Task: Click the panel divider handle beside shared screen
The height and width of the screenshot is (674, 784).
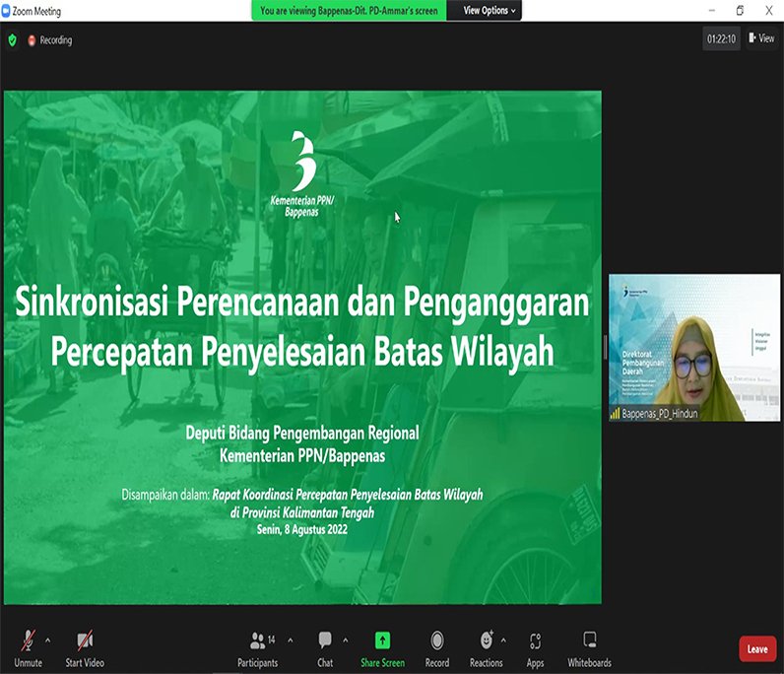Action: 605,347
